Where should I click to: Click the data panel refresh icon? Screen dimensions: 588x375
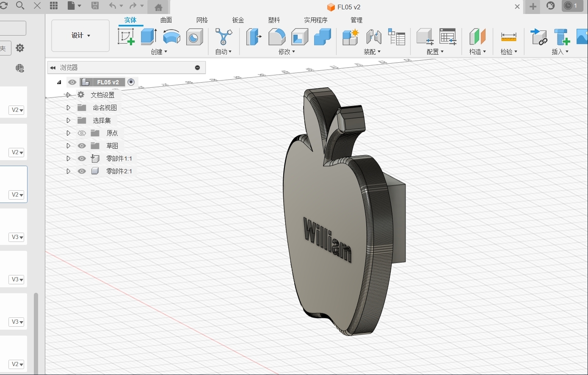(3, 6)
